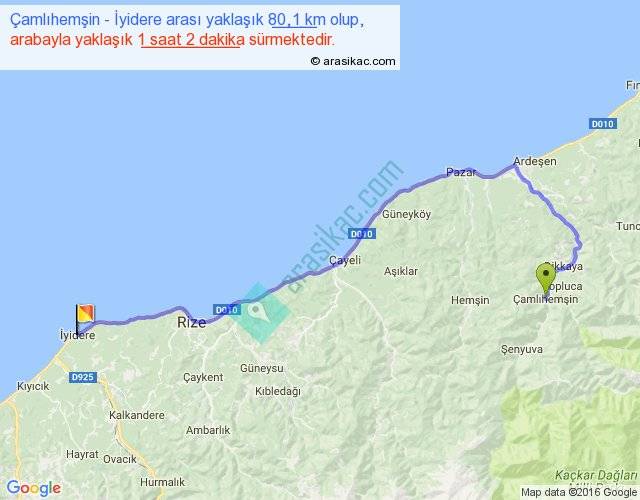Select the Rize city label

pyautogui.click(x=190, y=323)
